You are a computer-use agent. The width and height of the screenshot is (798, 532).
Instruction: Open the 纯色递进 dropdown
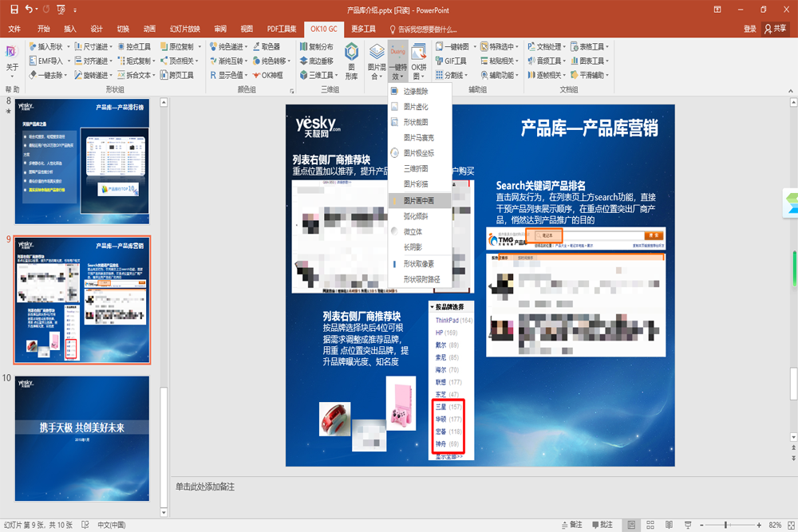232,46
